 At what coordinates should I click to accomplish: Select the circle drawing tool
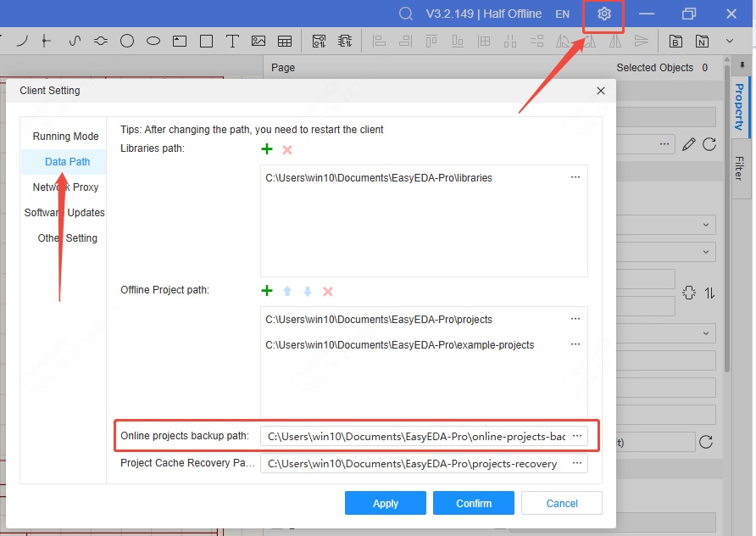(x=127, y=41)
